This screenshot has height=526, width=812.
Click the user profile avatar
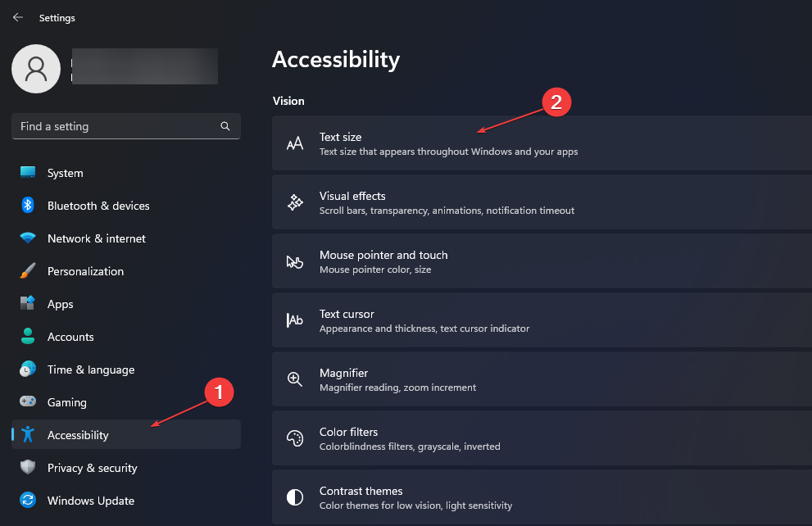[36, 69]
